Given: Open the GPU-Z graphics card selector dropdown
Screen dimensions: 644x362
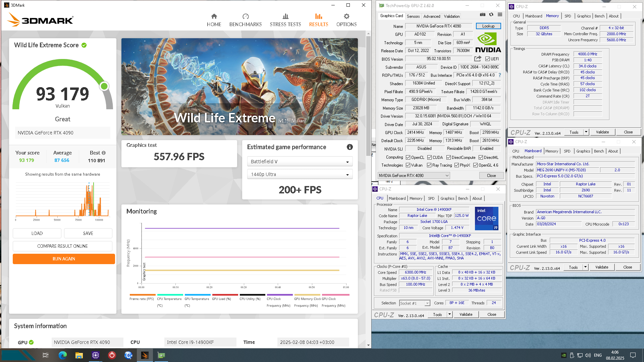Looking at the screenshot, I should click(x=414, y=176).
